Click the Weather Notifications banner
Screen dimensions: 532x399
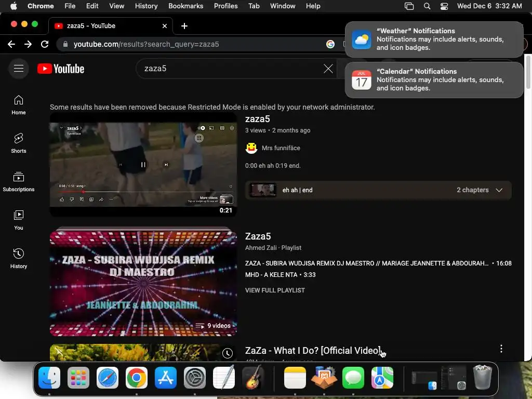point(434,39)
